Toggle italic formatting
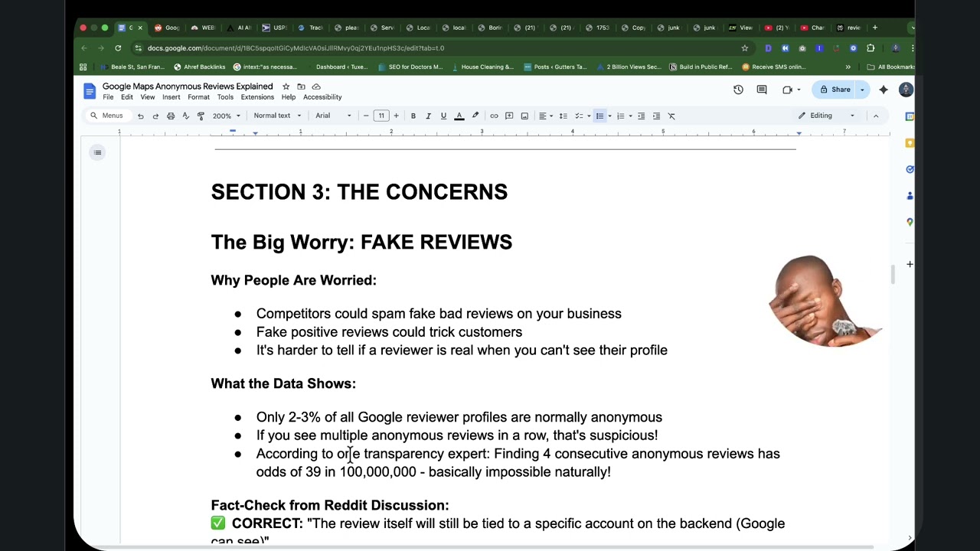This screenshot has height=551, width=980. click(428, 116)
